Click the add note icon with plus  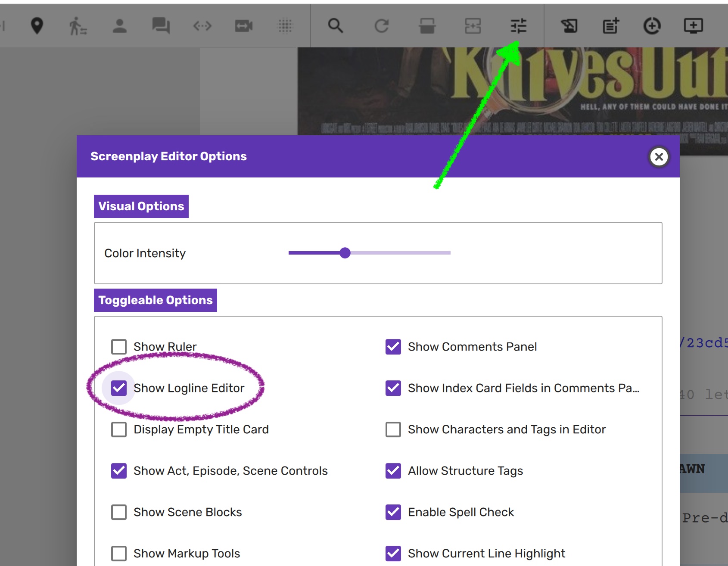click(x=610, y=26)
